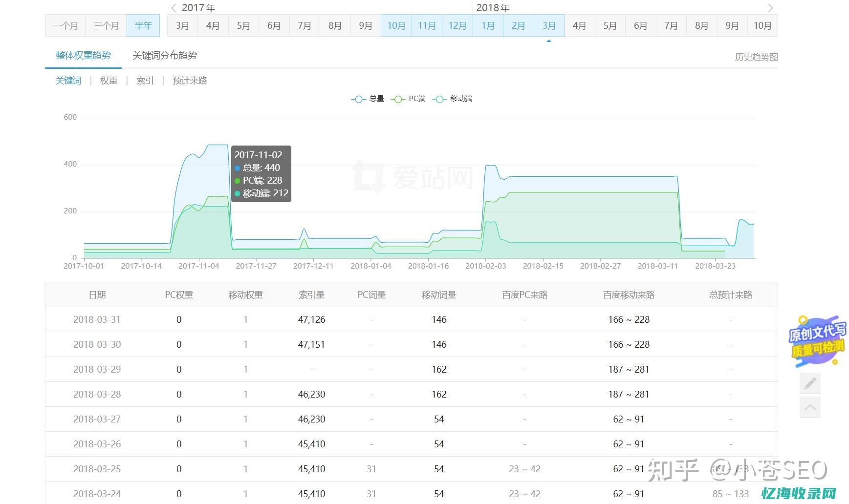Screen dimensions: 849x504
Task: Toggle the 总量 legend series
Action: [x=368, y=99]
